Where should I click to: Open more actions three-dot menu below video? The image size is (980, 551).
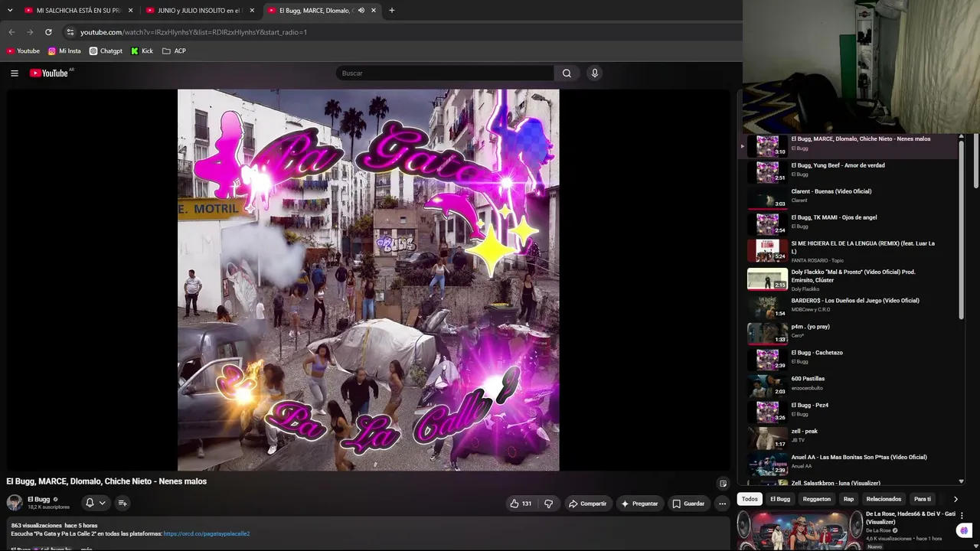coord(722,504)
